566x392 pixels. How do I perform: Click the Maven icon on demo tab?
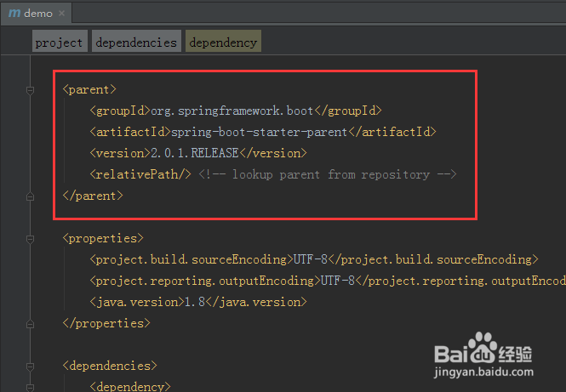(14, 13)
